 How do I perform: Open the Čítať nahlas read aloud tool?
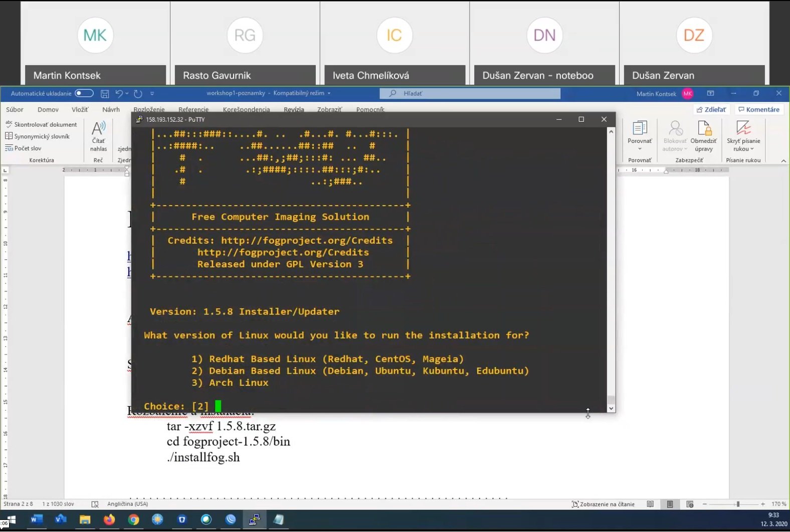[x=99, y=136]
